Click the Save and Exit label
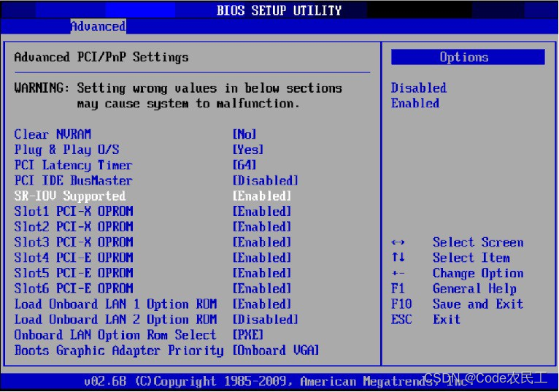The image size is (559, 392). [478, 304]
